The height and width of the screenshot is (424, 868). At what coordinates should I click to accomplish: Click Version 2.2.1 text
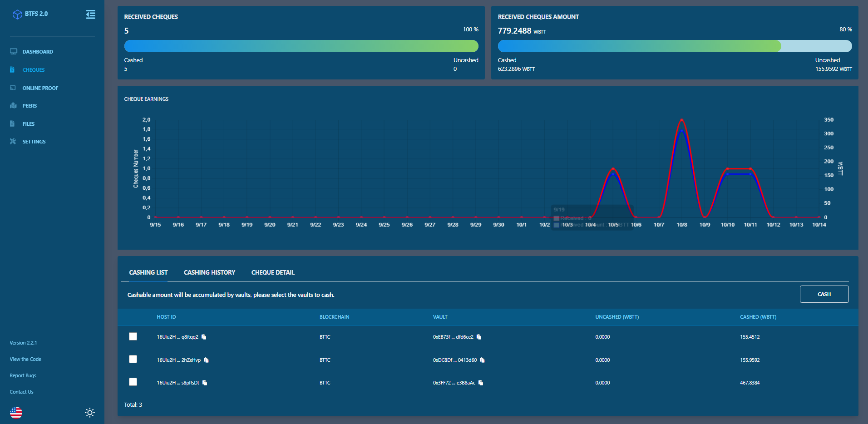coord(23,343)
